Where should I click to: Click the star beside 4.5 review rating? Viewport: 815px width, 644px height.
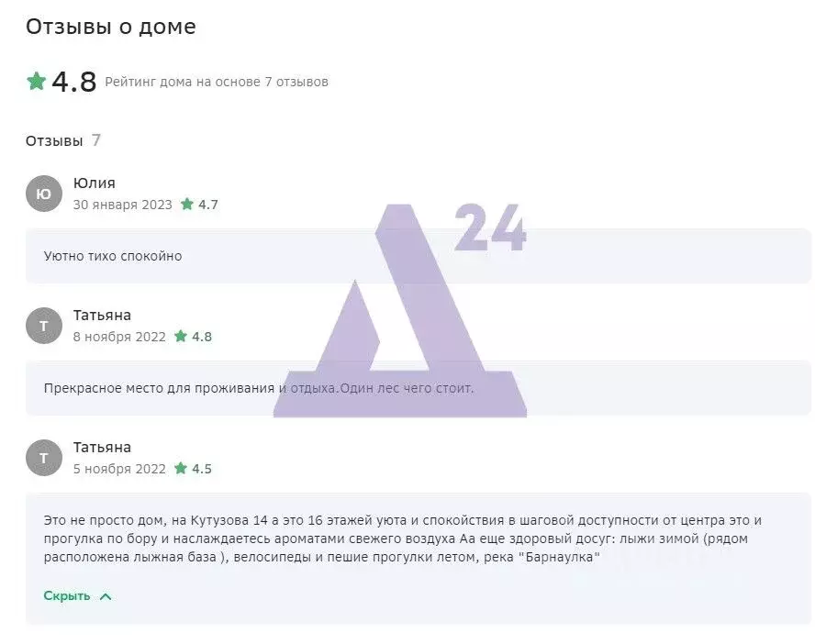[x=181, y=468]
